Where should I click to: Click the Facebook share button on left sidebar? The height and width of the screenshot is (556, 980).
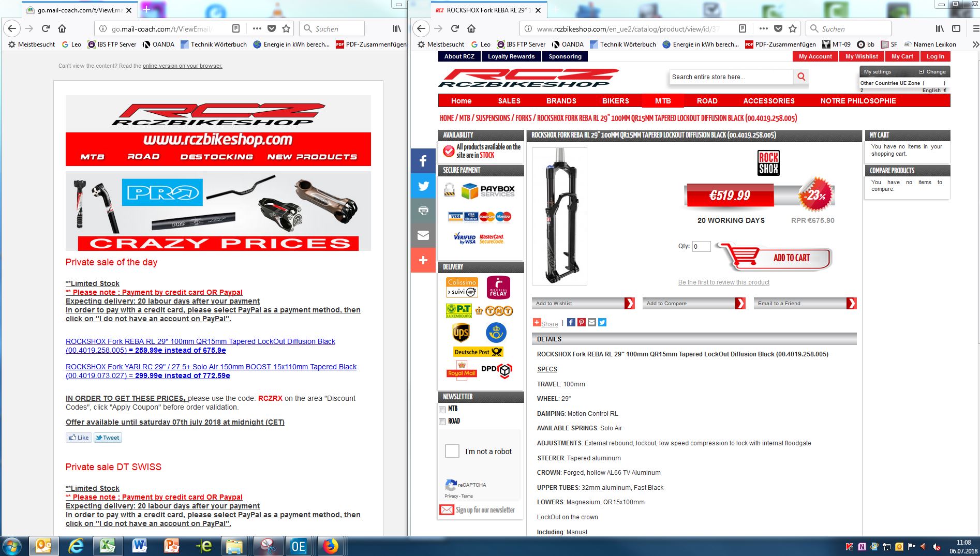tap(423, 161)
